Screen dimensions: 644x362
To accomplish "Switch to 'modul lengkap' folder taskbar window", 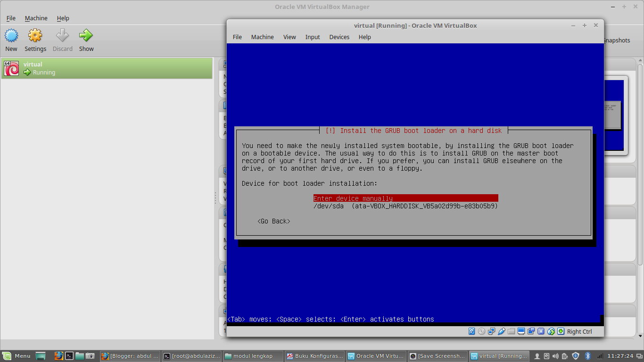I will (x=253, y=356).
